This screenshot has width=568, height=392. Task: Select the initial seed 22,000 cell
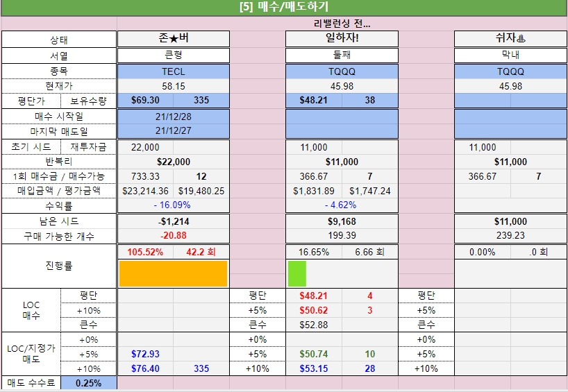[146, 147]
